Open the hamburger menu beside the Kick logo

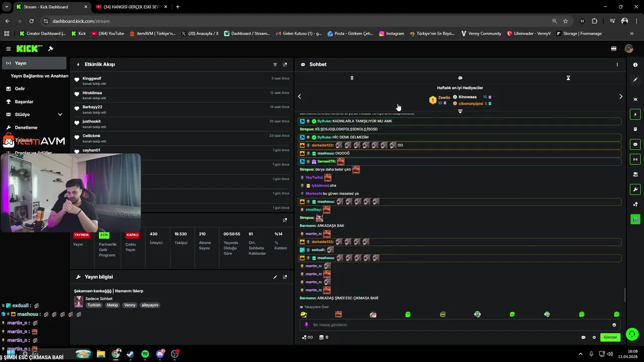coord(8,49)
